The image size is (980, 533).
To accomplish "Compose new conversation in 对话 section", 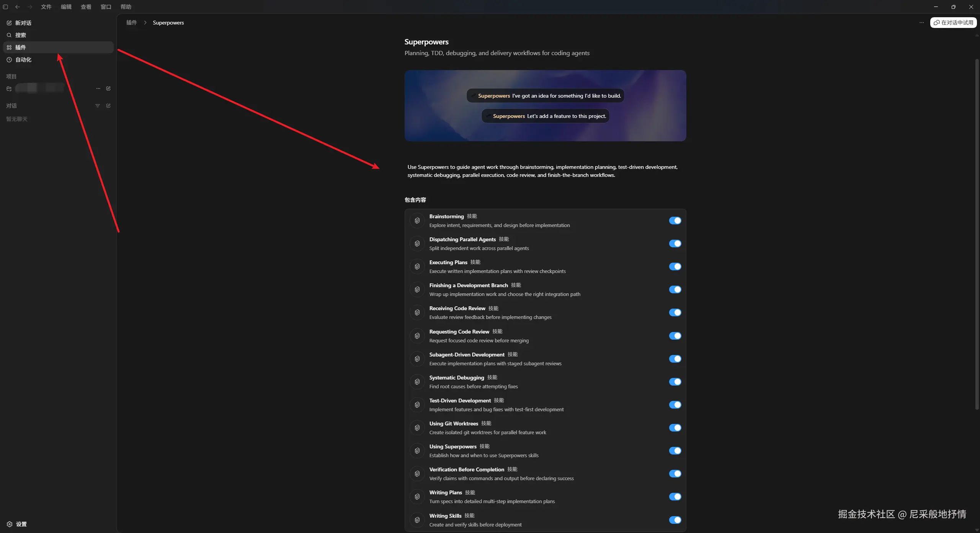I will (x=108, y=106).
